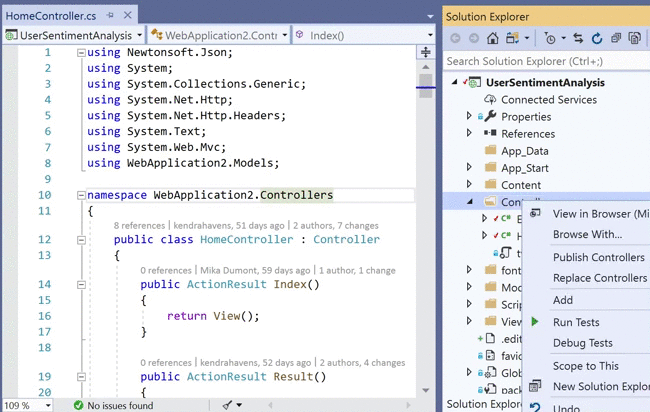Open CodeLens kendrahavens, 51 days ago link
Viewport: 650px width, 412px height.
pos(229,225)
